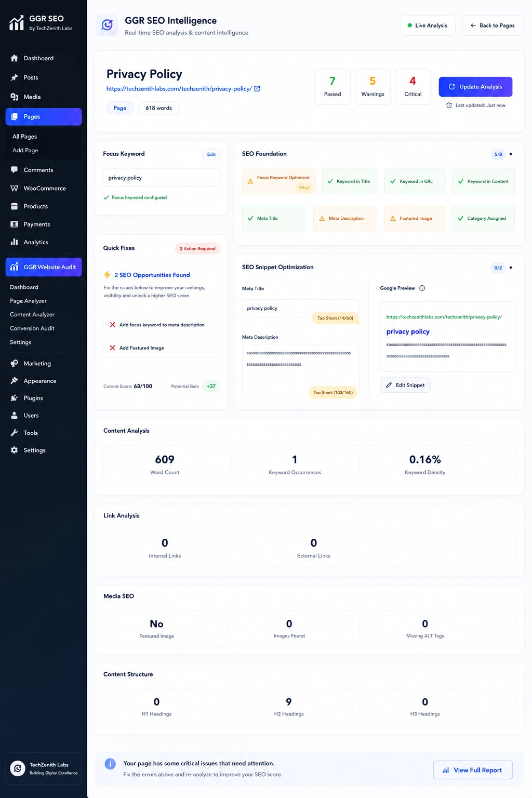Expand the SEO Snippet Optimization section arrow

(511, 268)
